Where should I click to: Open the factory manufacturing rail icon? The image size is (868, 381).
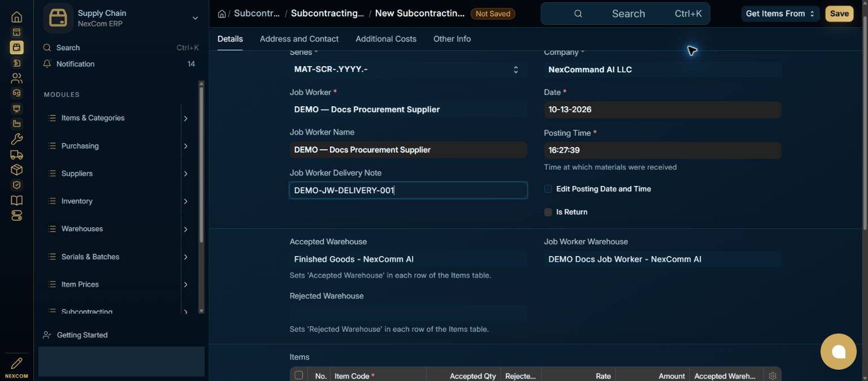(16, 124)
